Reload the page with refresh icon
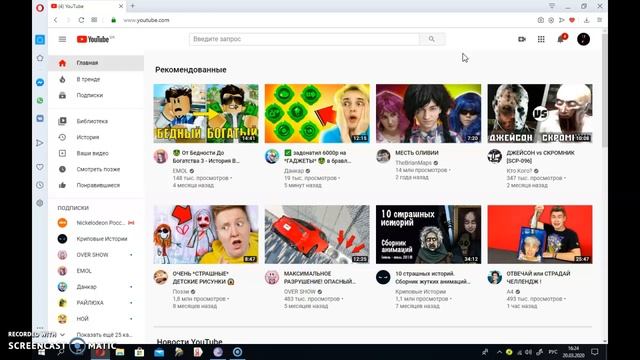640x360 pixels. tap(81, 20)
